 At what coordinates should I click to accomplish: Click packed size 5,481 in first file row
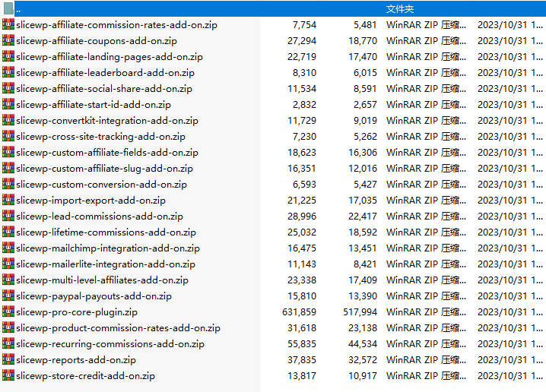pos(365,25)
